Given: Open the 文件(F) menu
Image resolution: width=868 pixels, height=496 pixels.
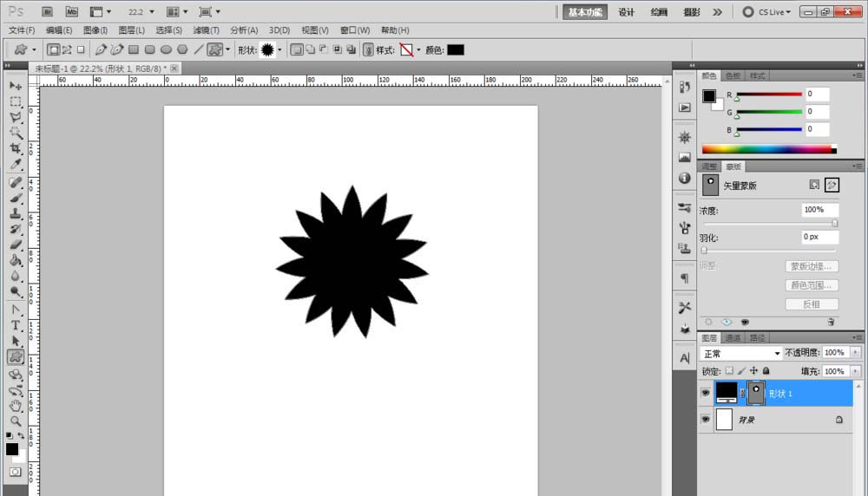Looking at the screenshot, I should 22,29.
